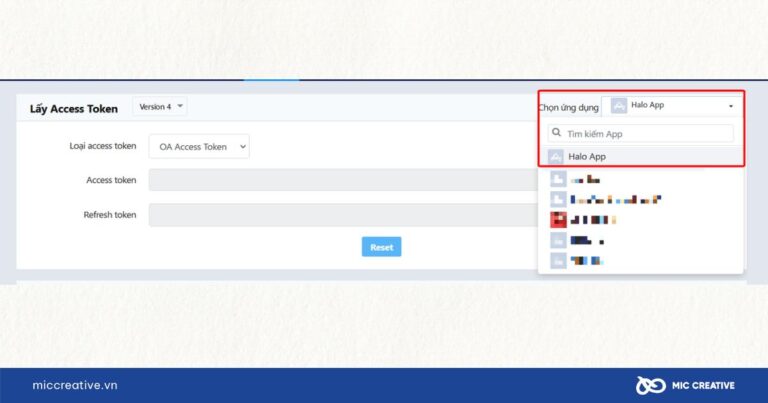Click the Lấy Access Token heading
768x403 pixels.
click(73, 108)
